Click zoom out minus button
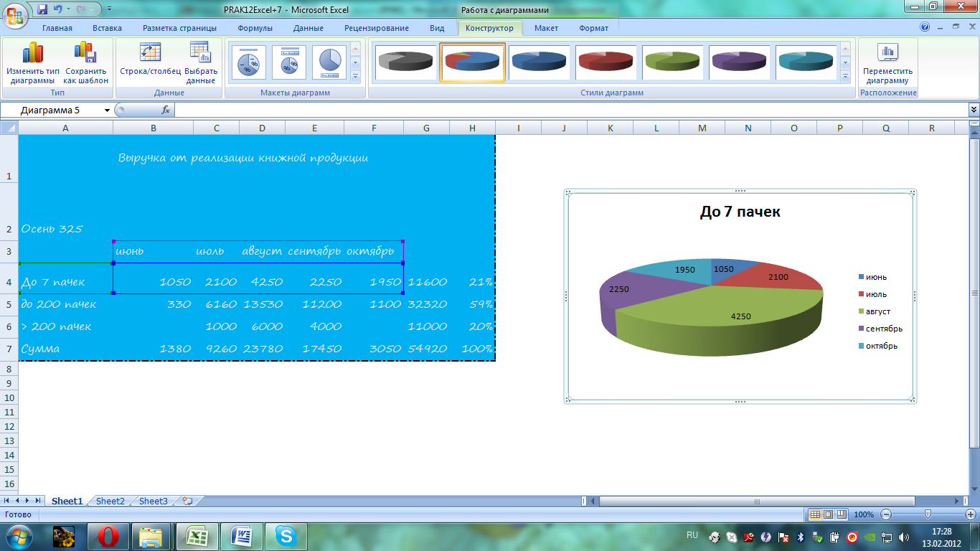 [x=887, y=514]
